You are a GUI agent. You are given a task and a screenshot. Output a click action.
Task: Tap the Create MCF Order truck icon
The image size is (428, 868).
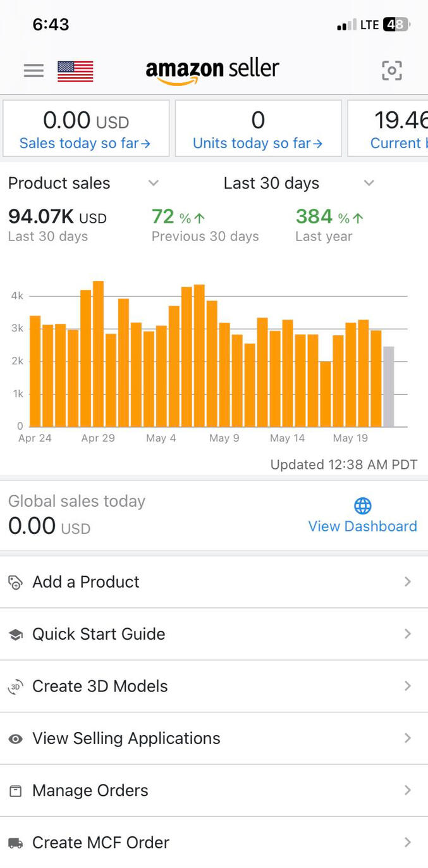16,843
